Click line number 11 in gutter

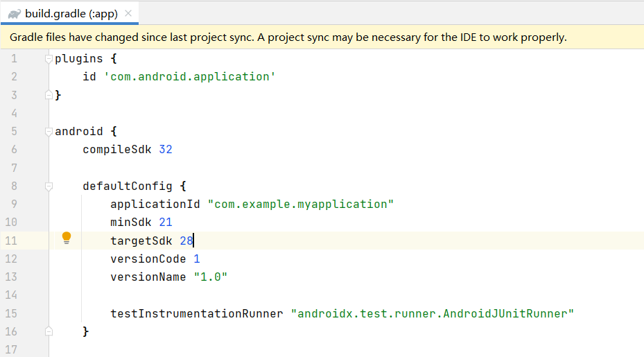(x=11, y=241)
